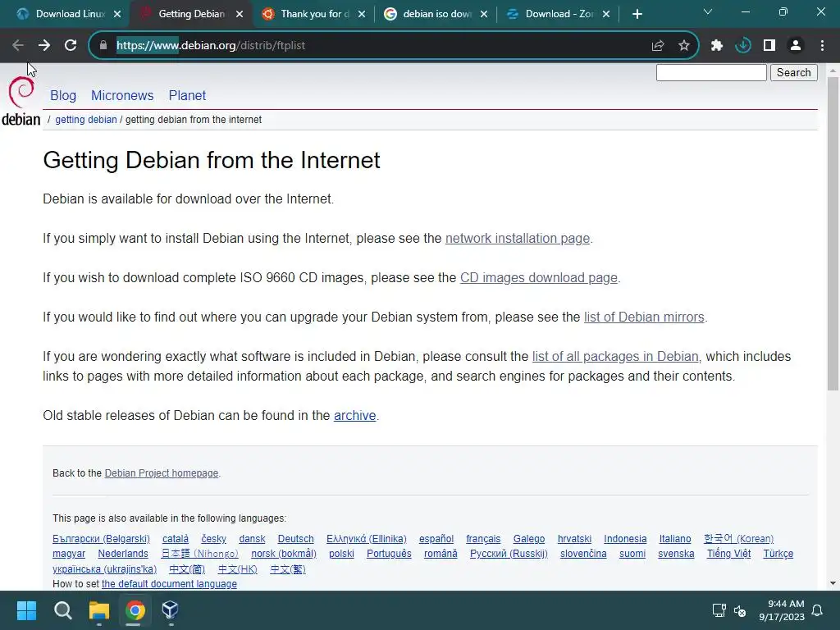Open list of all packages in Debian
The width and height of the screenshot is (840, 630).
pos(615,356)
